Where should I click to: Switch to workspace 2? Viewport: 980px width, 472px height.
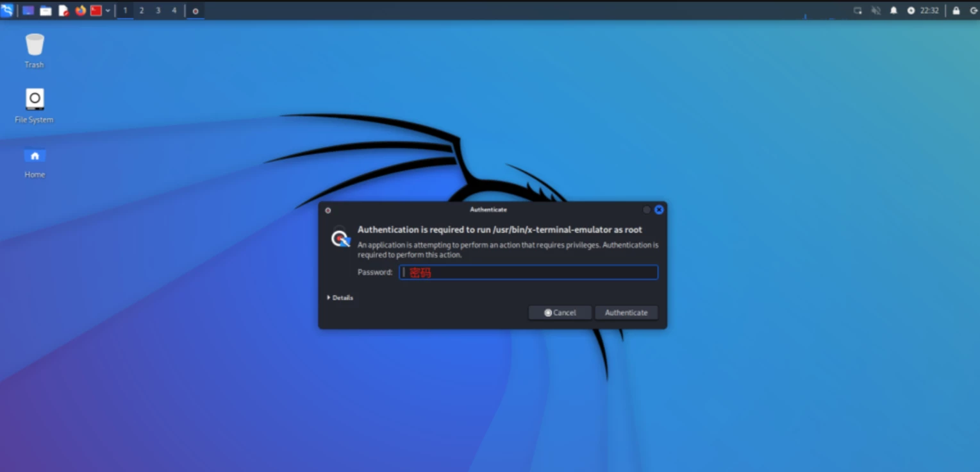point(142,10)
